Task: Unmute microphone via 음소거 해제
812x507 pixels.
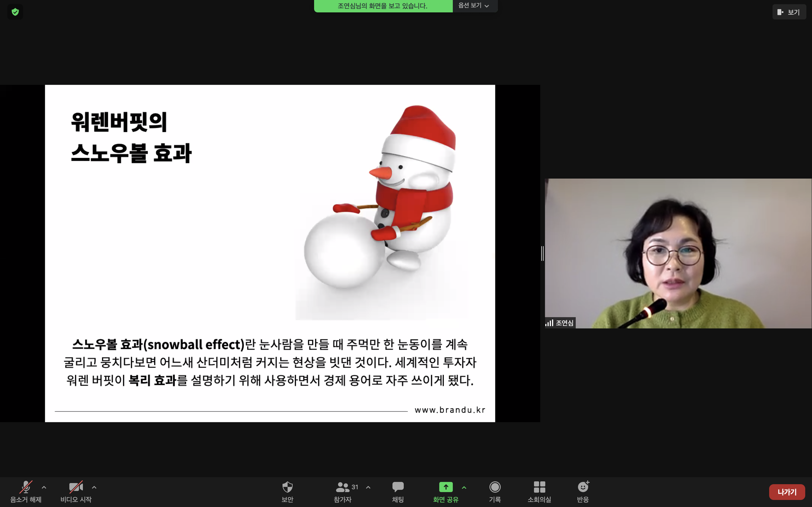Action: point(26,487)
